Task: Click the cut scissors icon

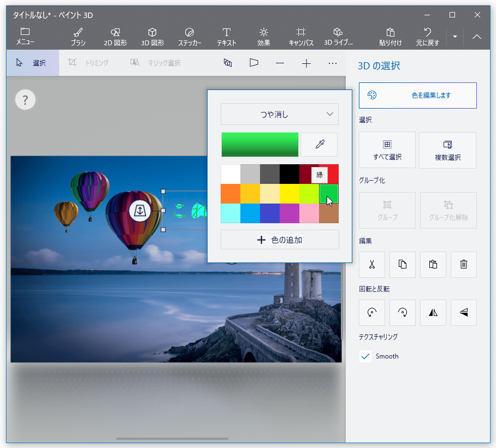Action: (372, 265)
